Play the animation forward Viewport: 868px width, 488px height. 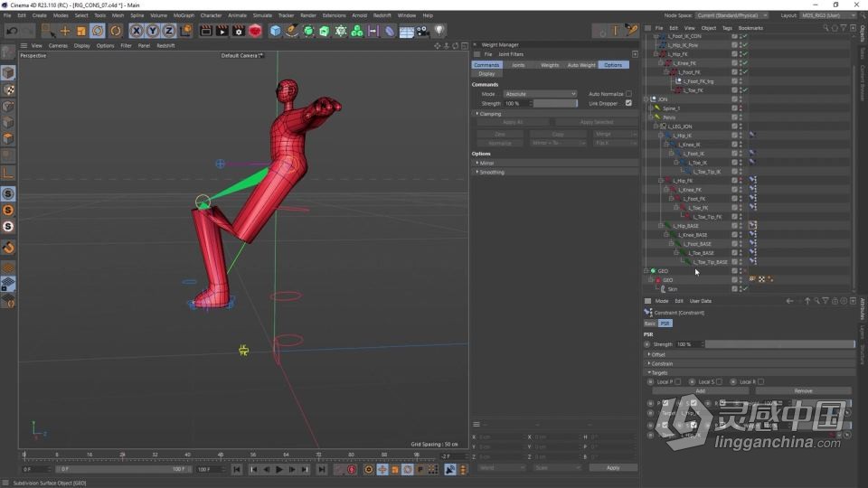click(x=279, y=469)
